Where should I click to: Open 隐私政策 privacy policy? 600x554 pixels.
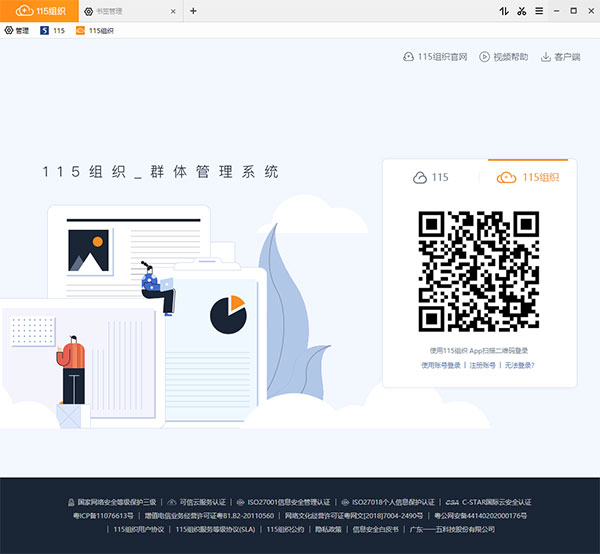click(x=328, y=530)
